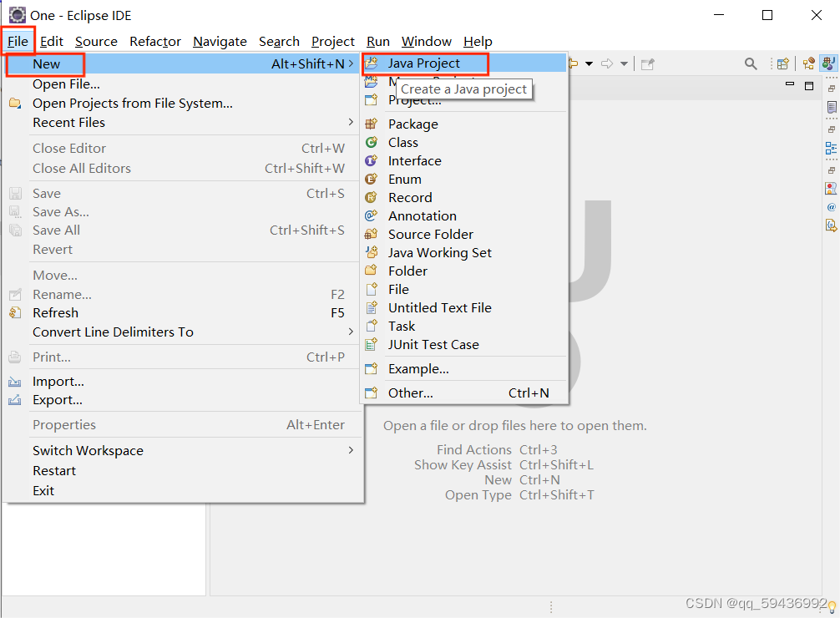Open the Source menu

[x=96, y=41]
